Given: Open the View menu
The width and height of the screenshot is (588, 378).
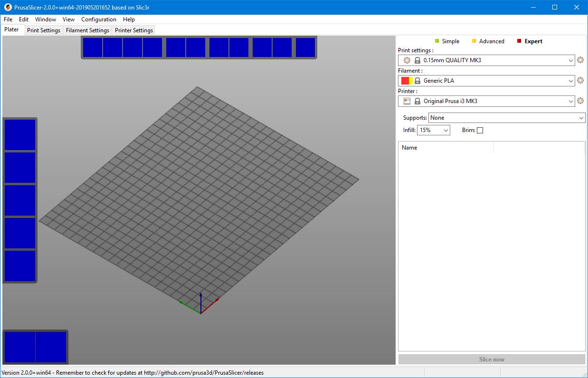Looking at the screenshot, I should coord(68,19).
